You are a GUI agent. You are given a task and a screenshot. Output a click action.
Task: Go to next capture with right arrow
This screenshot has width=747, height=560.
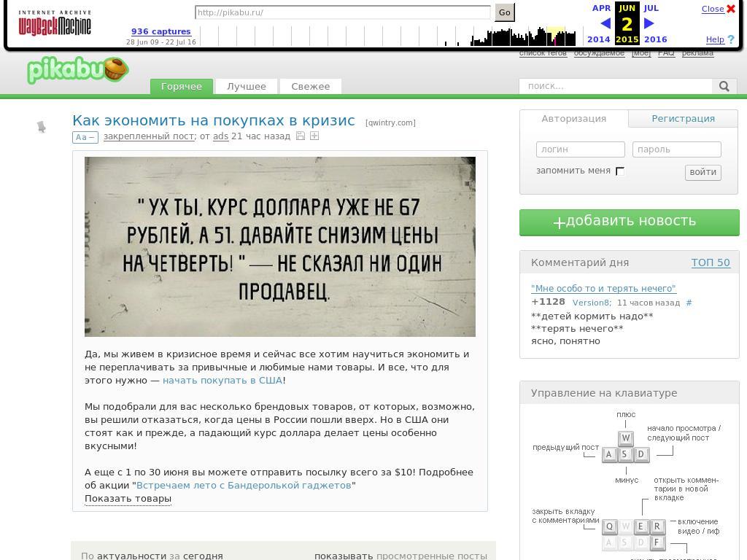pyautogui.click(x=649, y=23)
